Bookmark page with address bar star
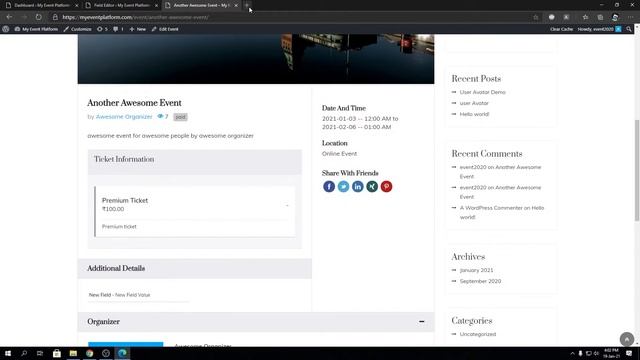Viewport: 640px width, 360px height. (536, 17)
